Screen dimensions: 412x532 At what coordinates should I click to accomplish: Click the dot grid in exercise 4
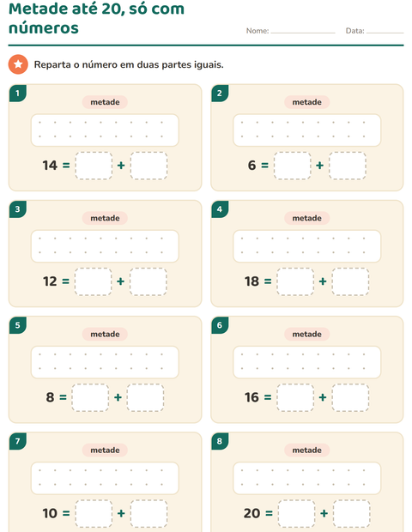306,246
